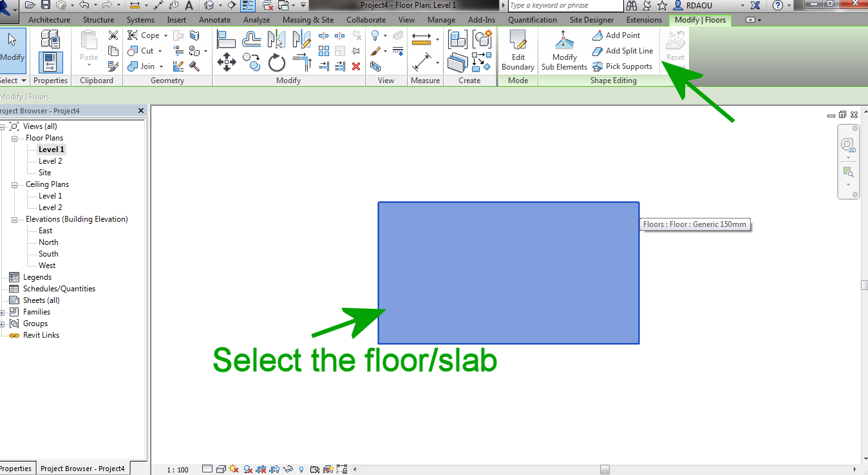This screenshot has height=475, width=868.
Task: Open Level 2 floor plan in browser
Action: pos(51,161)
